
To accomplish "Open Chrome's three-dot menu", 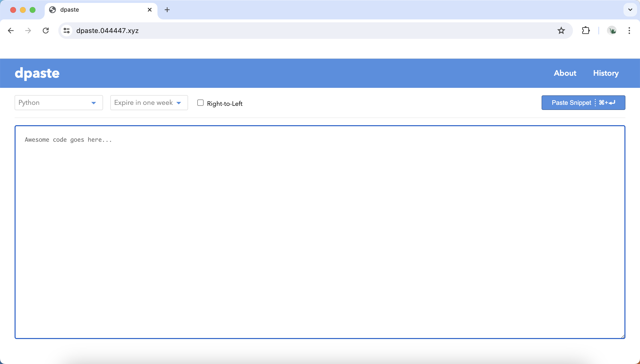I will (x=629, y=31).
